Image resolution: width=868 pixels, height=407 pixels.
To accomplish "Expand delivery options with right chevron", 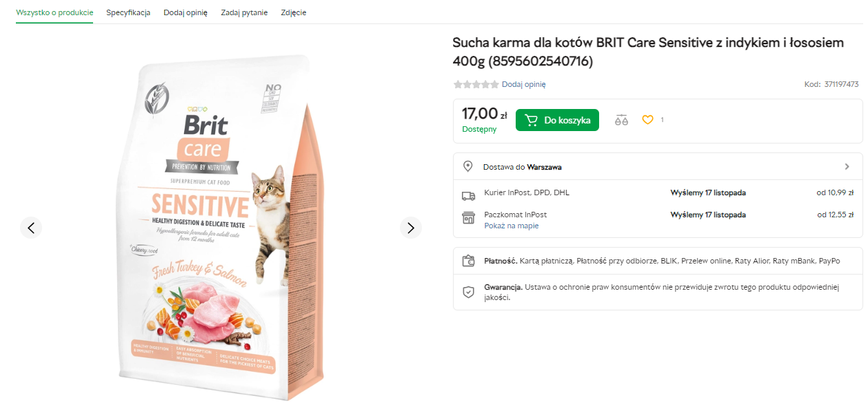I will (x=847, y=166).
